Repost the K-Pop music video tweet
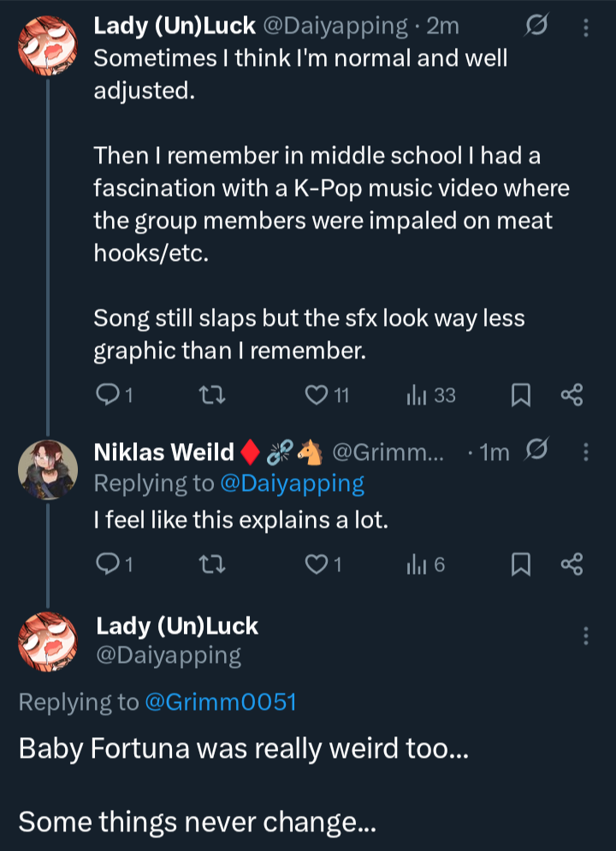The image size is (616, 851). [x=208, y=394]
